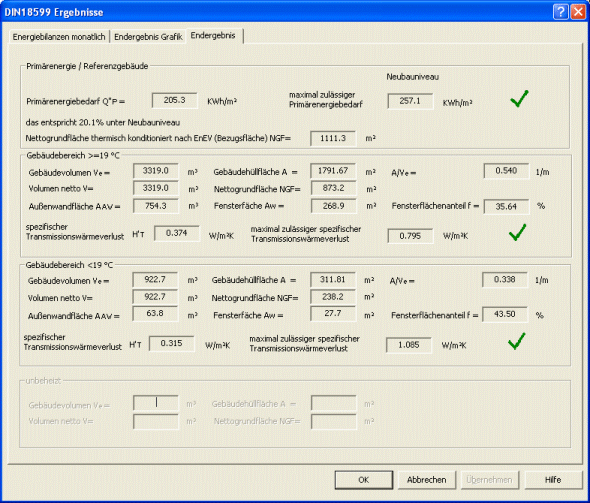Select the NGF Bezugsfläche field 1111.3
The width and height of the screenshot is (590, 503).
click(x=333, y=138)
